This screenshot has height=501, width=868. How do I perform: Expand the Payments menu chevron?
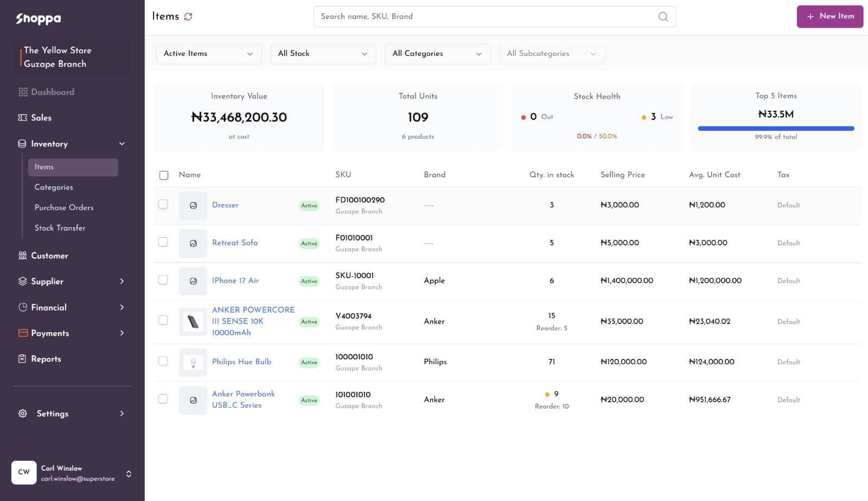tap(122, 333)
